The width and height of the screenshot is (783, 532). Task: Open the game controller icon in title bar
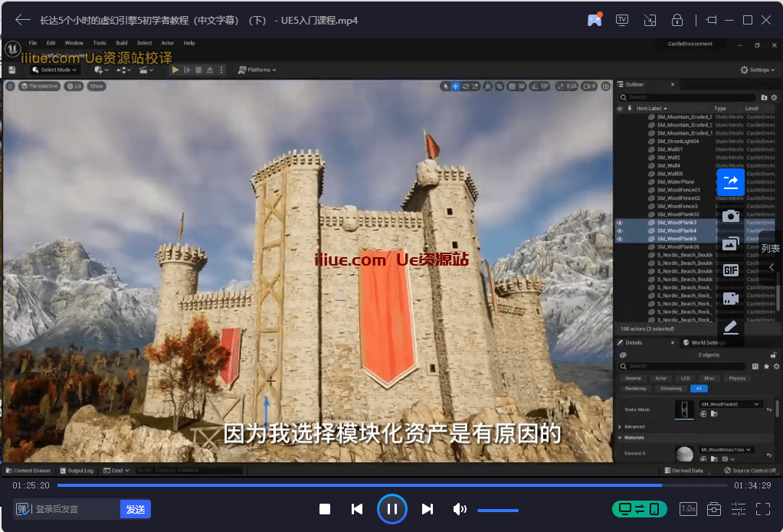595,20
